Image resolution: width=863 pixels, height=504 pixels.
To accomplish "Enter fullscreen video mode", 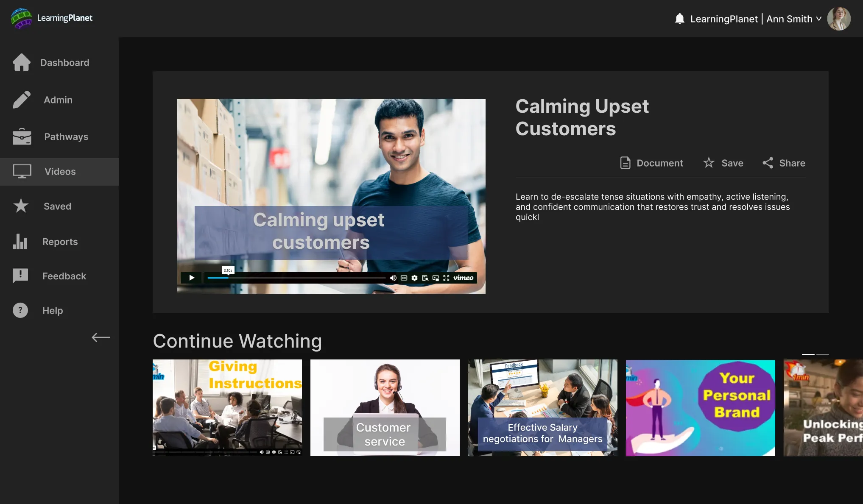I will point(446,278).
